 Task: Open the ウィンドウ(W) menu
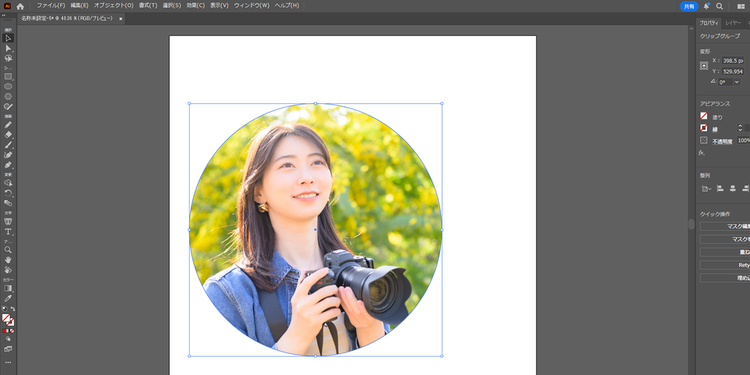click(x=252, y=5)
